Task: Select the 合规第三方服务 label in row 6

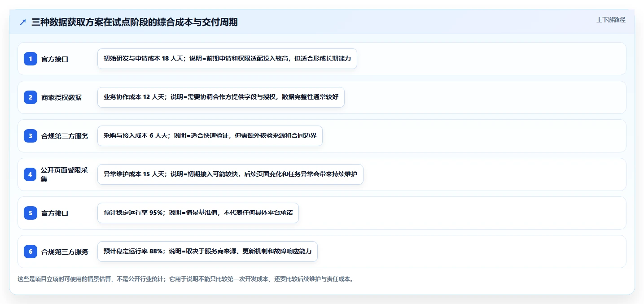Action: point(65,252)
